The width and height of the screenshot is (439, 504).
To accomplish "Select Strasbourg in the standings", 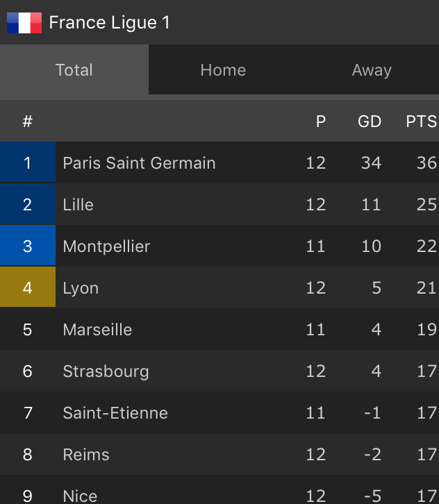I will click(x=106, y=371).
